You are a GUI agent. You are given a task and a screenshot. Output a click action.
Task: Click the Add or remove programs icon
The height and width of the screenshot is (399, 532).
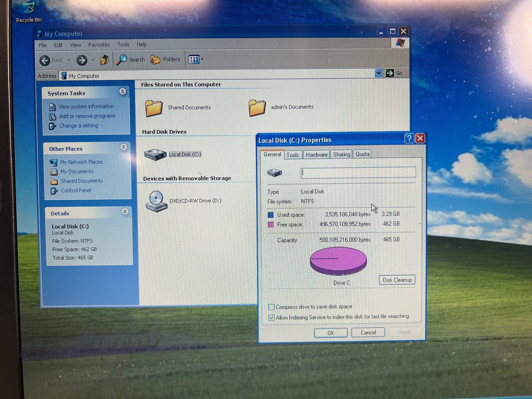[x=53, y=117]
